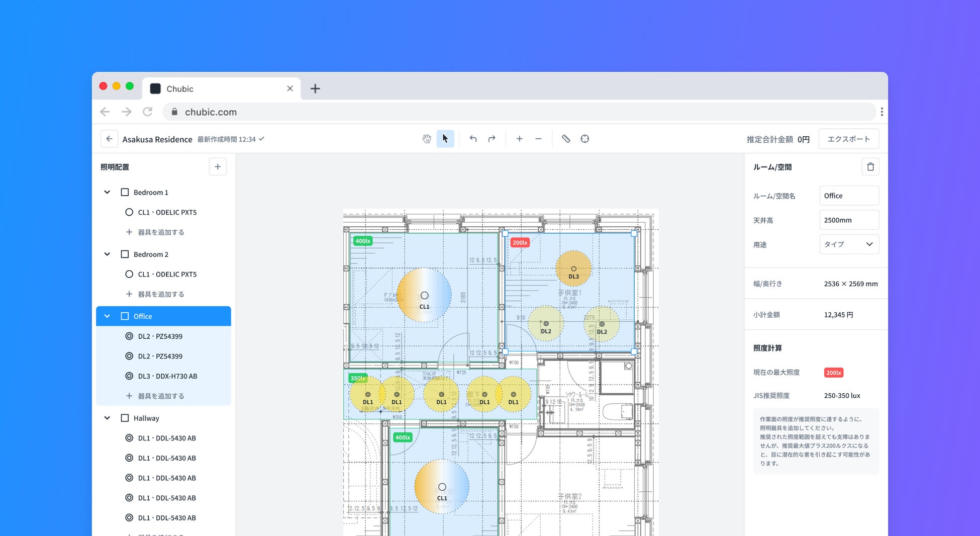Click the undo arrow icon

click(473, 139)
